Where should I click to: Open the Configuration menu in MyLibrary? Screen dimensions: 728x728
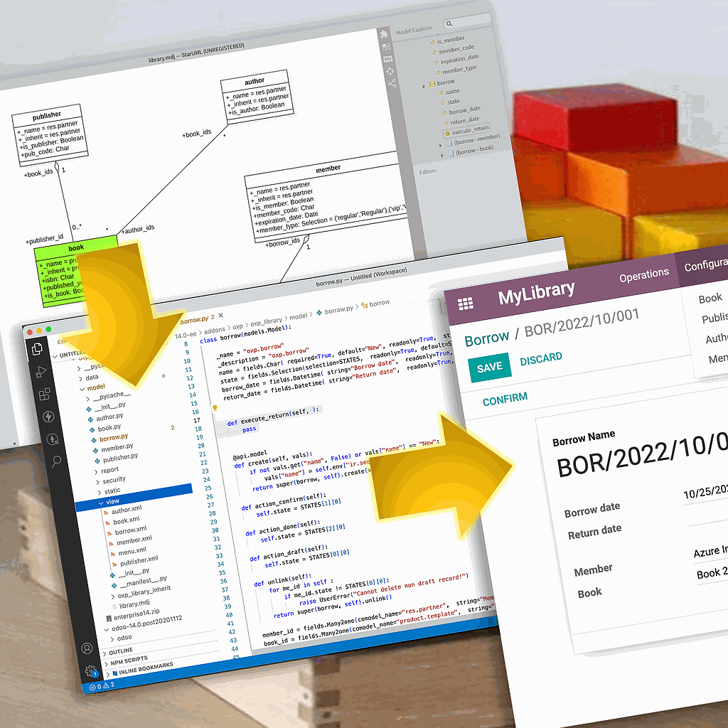tap(706, 264)
